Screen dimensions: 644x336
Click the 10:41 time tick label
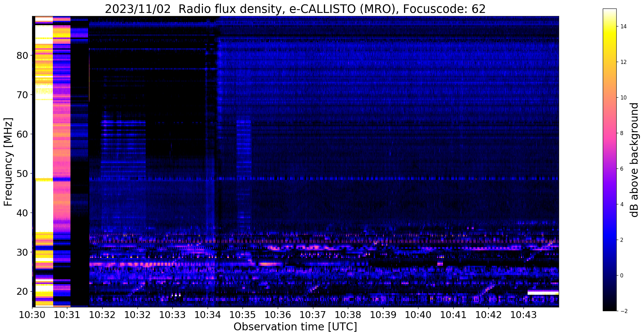pyautogui.click(x=453, y=314)
